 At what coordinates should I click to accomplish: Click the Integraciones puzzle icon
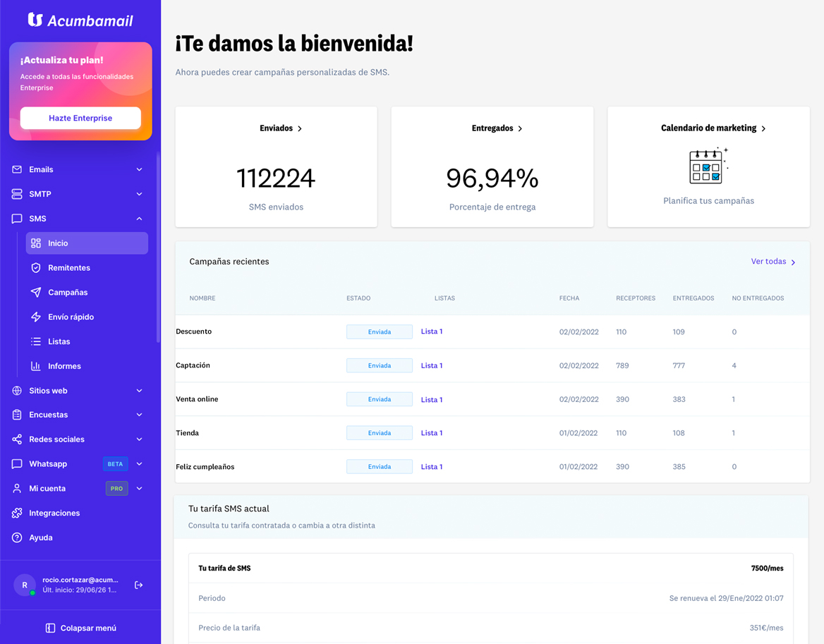point(17,513)
